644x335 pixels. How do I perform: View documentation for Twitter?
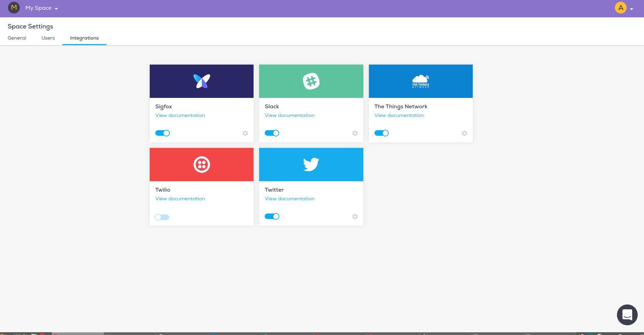point(290,199)
